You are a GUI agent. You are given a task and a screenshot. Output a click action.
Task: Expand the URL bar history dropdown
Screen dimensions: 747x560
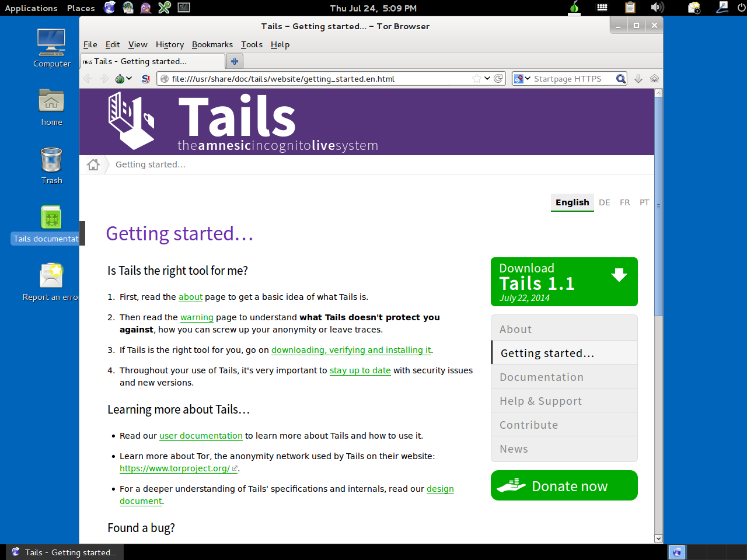click(487, 79)
